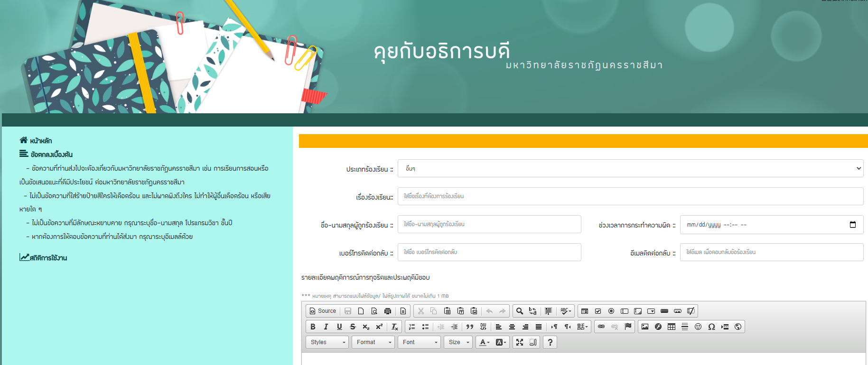This screenshot has width=868, height=365.
Task: Toggle Source view in the editor
Action: (323, 311)
